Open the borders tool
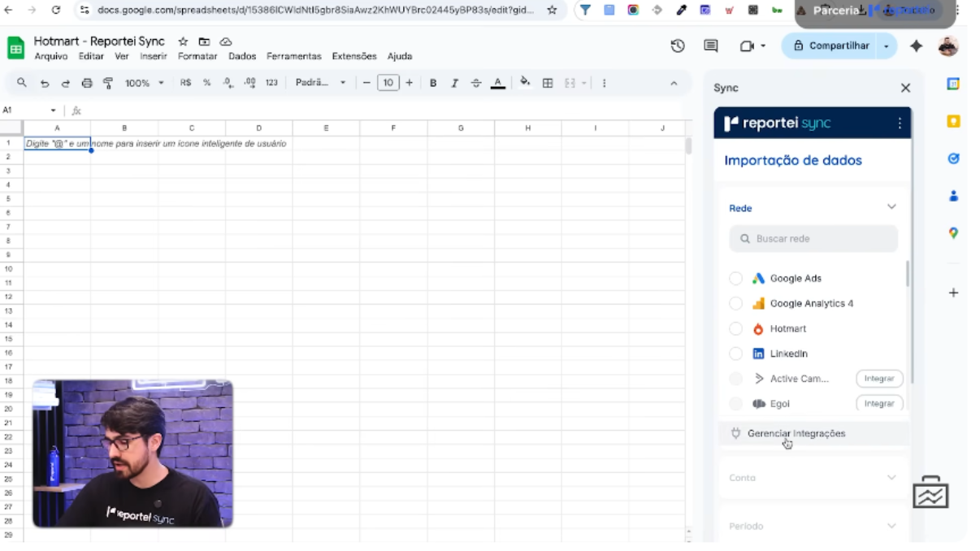This screenshot has height=551, width=980. pyautogui.click(x=548, y=83)
